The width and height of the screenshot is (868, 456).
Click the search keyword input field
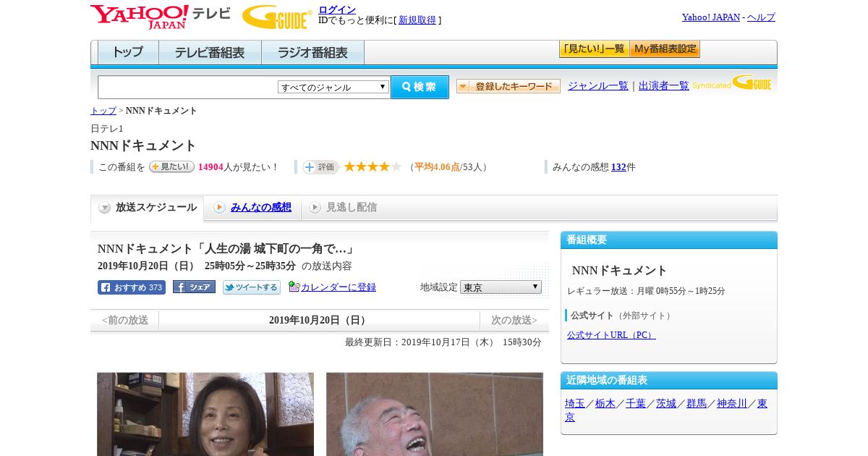[x=188, y=87]
